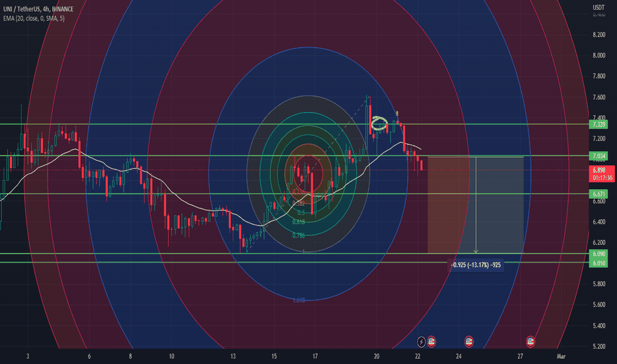Click the 7.800 price axis label
The width and height of the screenshot is (617, 364).
(598, 76)
